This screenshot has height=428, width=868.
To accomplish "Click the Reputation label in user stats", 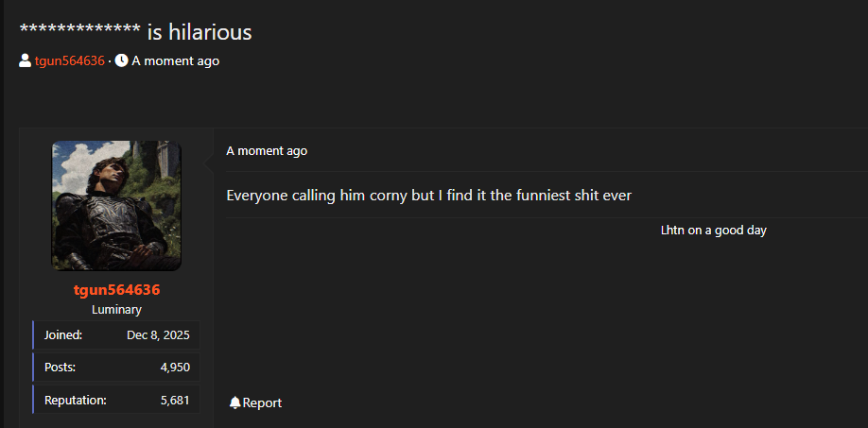I will 75,400.
